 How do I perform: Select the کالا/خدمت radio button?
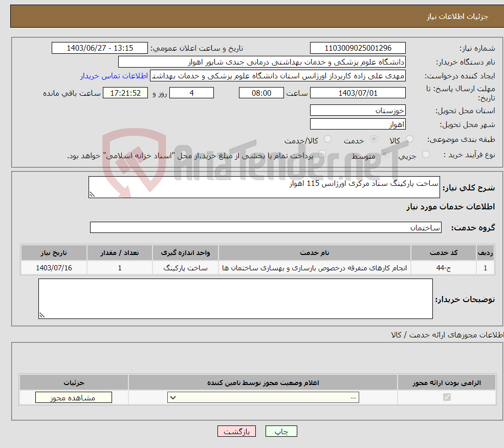(x=327, y=139)
